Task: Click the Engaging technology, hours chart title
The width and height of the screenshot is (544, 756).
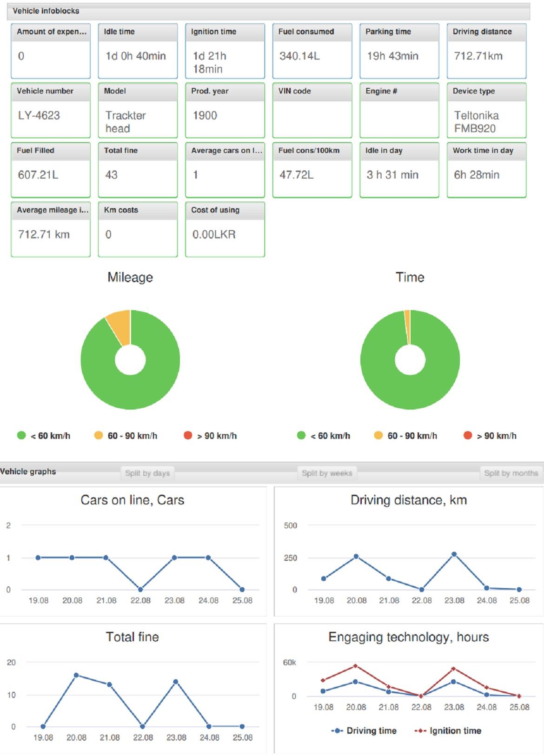Action: tap(409, 637)
